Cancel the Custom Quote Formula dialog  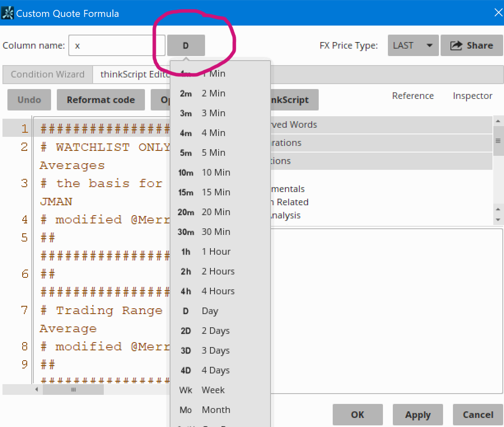pos(478,415)
